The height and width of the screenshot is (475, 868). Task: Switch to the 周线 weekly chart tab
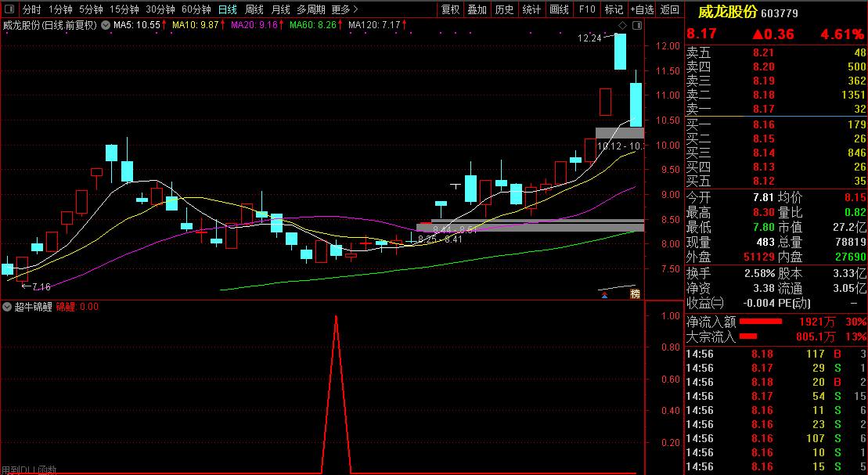point(254,9)
